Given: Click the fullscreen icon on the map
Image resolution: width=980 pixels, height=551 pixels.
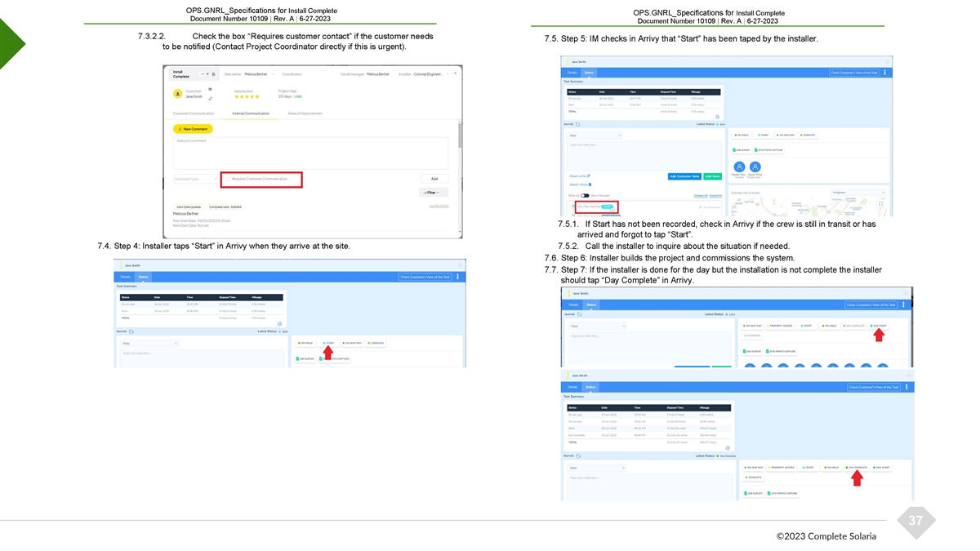Looking at the screenshot, I should pos(880,204).
